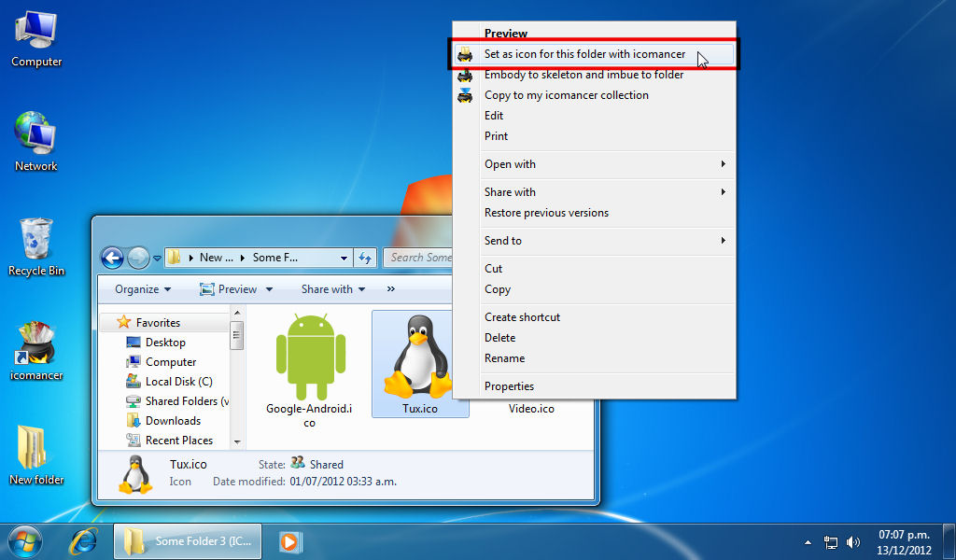Click navigation pane scroll up arrow
Viewport: 956px width, 560px height.
coord(237,314)
